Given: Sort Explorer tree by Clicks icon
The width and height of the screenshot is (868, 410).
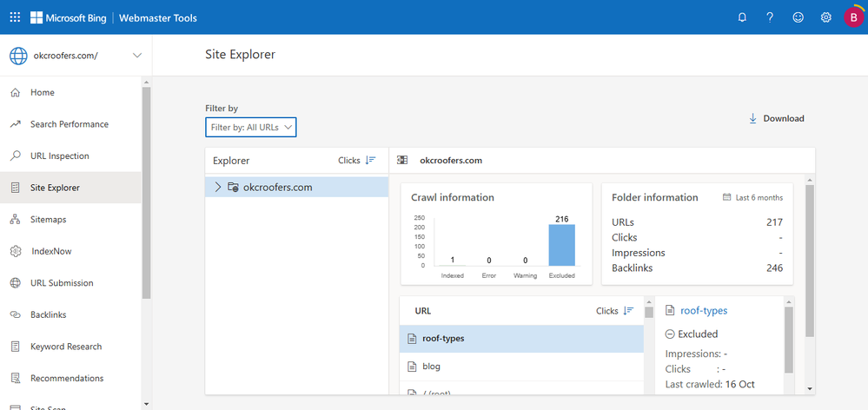Looking at the screenshot, I should click(x=370, y=161).
